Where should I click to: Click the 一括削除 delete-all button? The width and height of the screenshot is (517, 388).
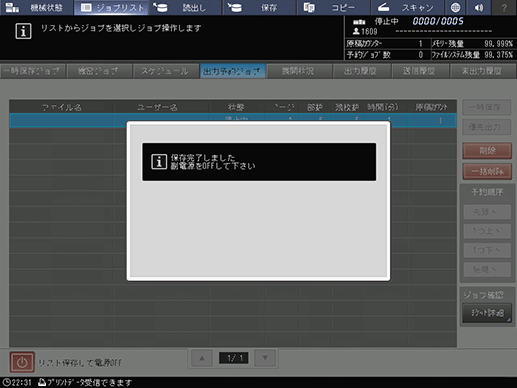pos(487,171)
